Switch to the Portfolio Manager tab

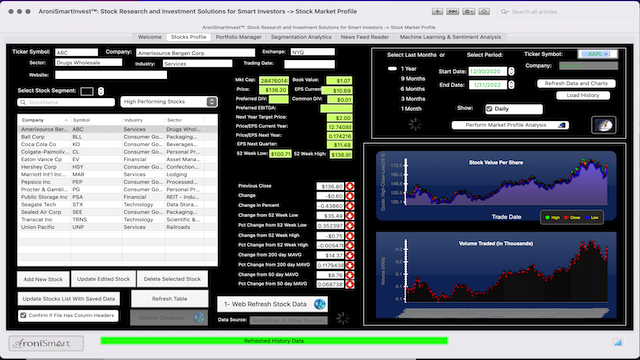point(238,37)
